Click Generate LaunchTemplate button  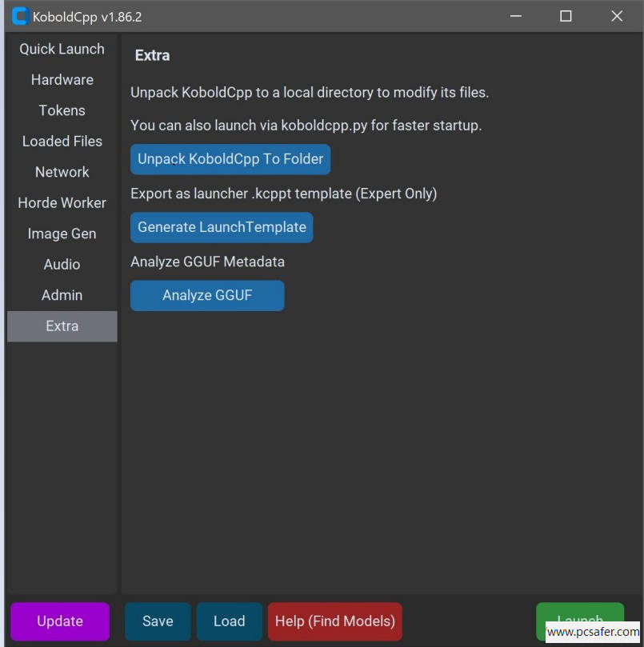point(222,227)
